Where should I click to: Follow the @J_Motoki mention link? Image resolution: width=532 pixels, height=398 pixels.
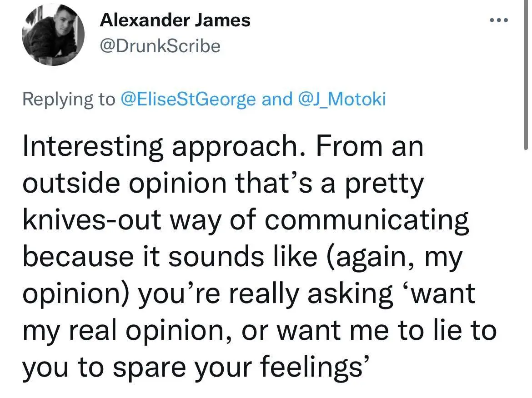341,99
